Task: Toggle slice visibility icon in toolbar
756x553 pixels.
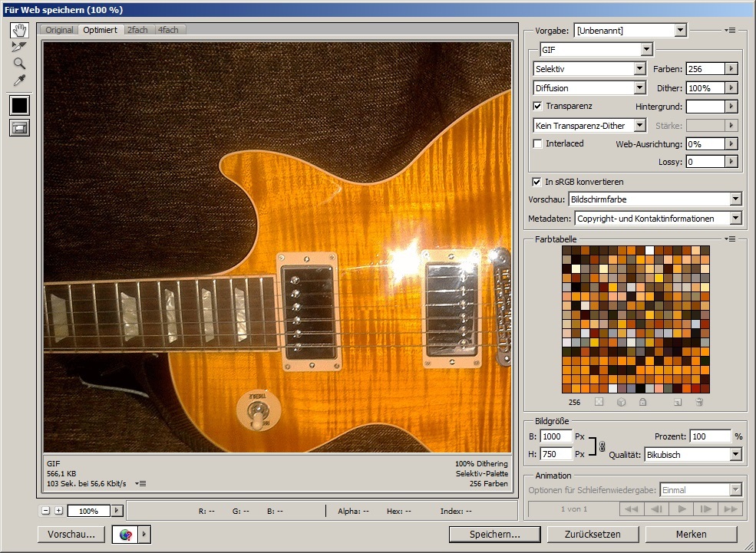Action: click(19, 128)
